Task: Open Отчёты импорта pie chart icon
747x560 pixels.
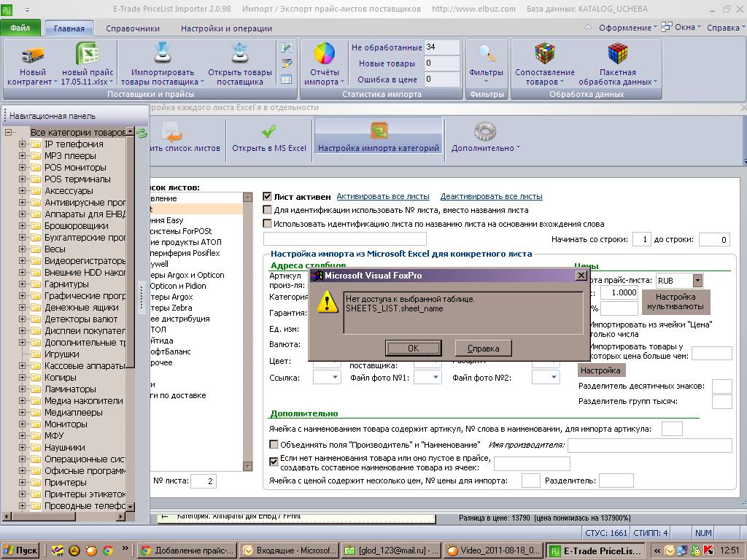Action: [325, 53]
